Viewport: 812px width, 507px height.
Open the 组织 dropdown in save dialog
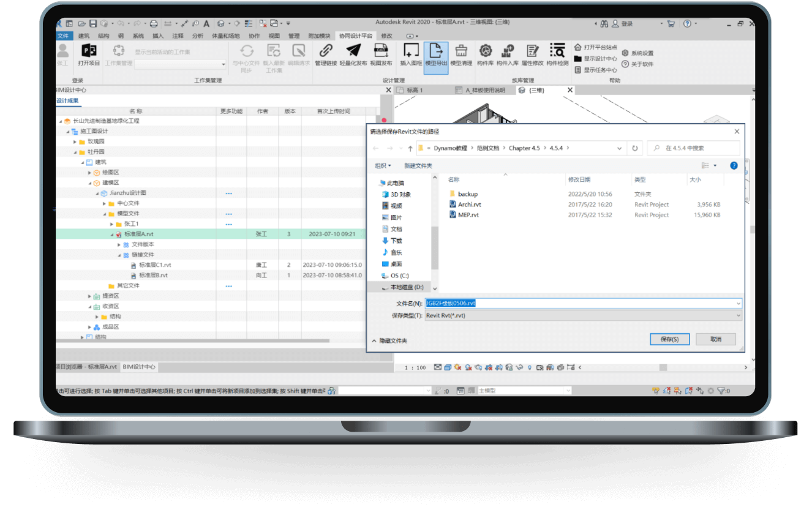383,166
